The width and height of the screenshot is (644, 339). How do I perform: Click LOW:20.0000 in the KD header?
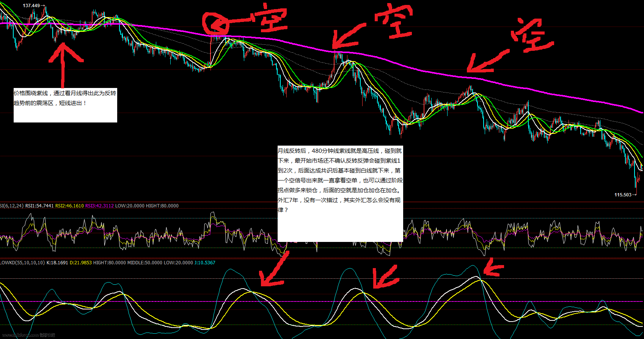coord(178,263)
